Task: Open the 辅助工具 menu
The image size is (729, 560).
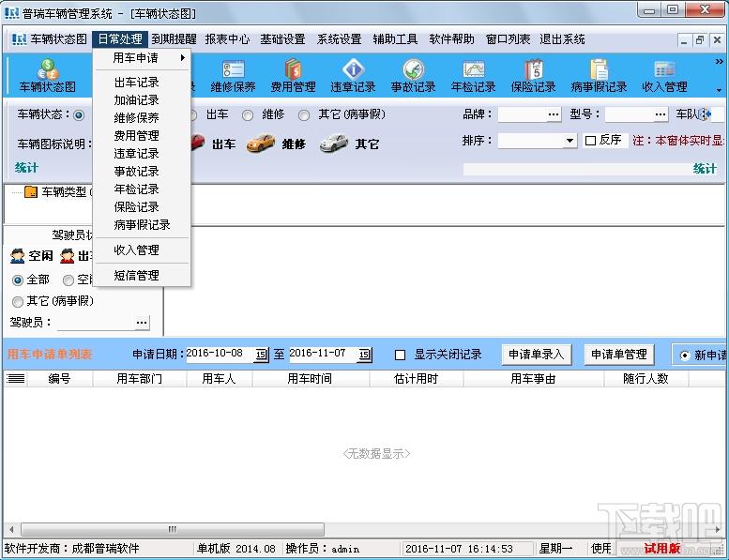Action: click(395, 39)
